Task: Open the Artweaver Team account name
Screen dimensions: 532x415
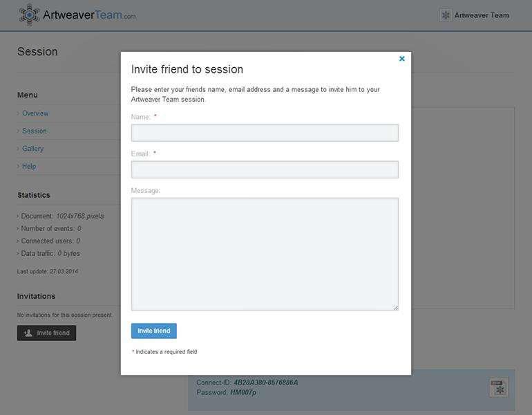Action: tap(482, 15)
